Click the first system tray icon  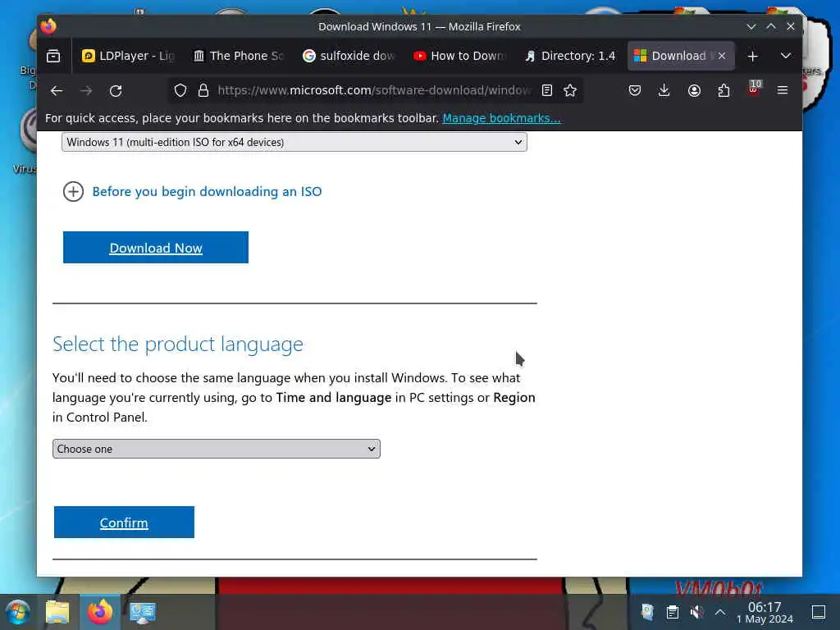coord(647,612)
